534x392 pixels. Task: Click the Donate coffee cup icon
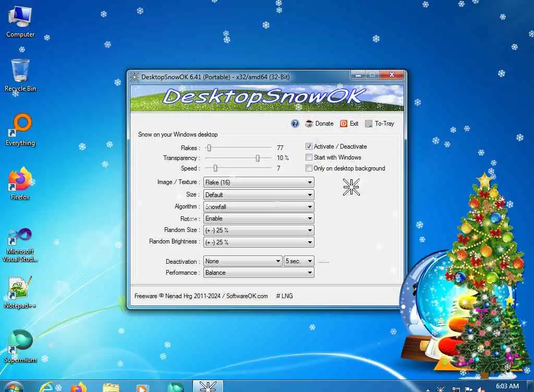[309, 124]
